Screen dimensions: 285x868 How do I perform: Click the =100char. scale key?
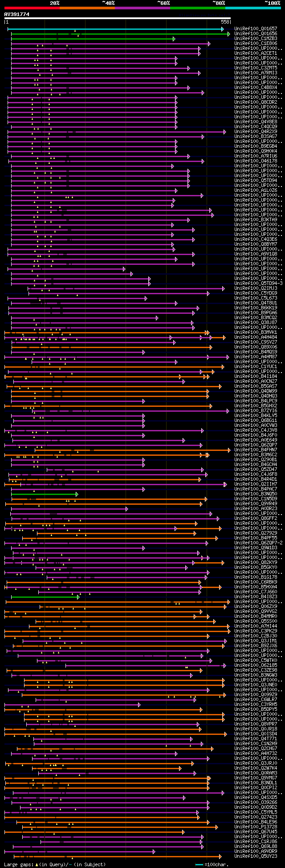coord(212,864)
